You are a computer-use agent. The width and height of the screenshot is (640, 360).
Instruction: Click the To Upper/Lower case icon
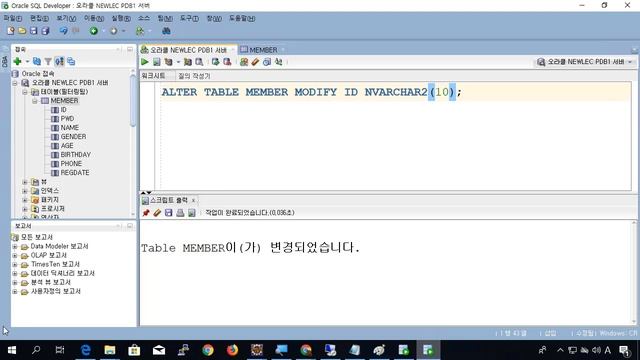[x=278, y=62]
